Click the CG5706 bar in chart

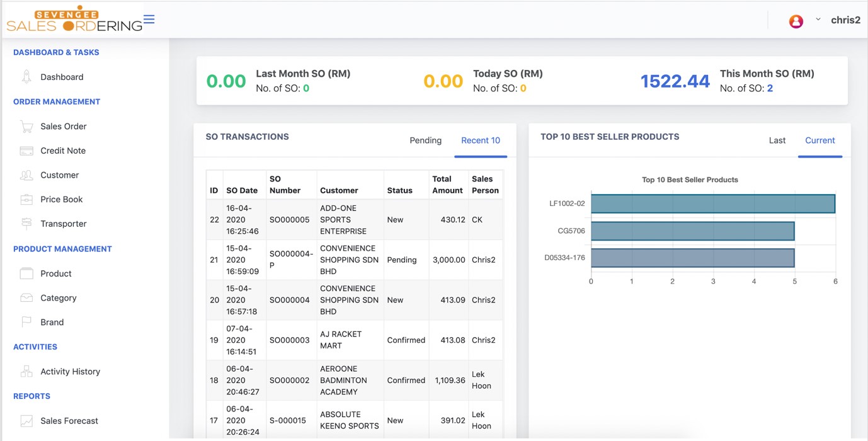(692, 231)
